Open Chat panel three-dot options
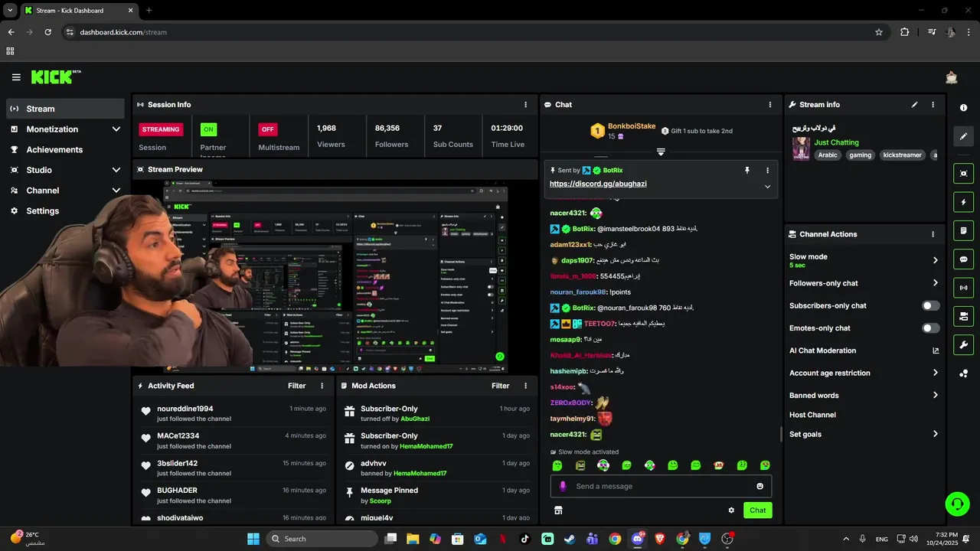 [770, 105]
